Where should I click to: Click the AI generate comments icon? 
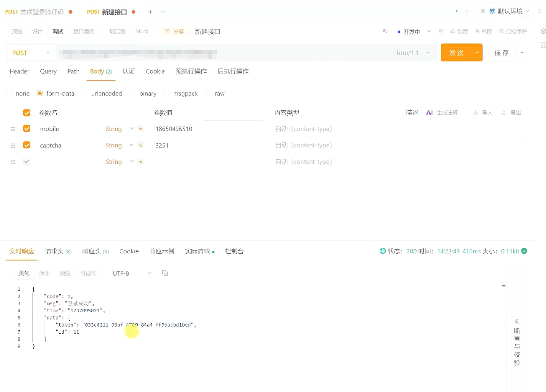[429, 113]
